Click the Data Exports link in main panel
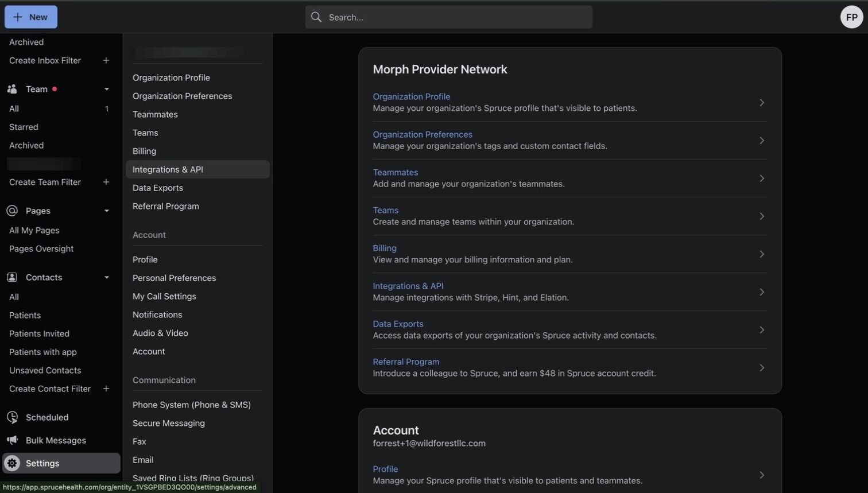868x493 pixels. 398,324
